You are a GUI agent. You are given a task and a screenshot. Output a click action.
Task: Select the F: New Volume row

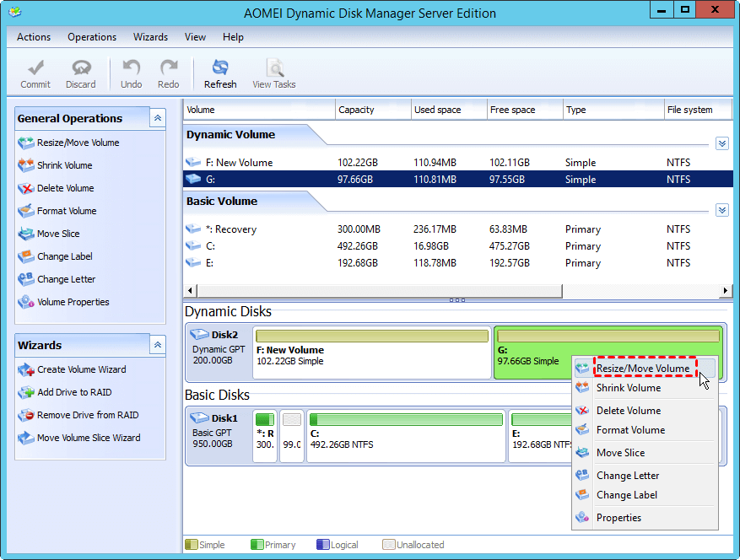tap(244, 163)
